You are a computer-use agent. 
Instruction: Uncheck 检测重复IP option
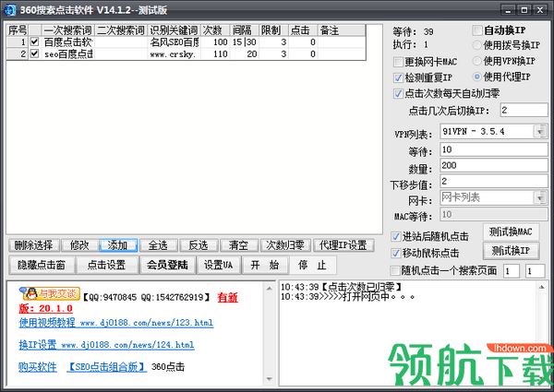[398, 77]
